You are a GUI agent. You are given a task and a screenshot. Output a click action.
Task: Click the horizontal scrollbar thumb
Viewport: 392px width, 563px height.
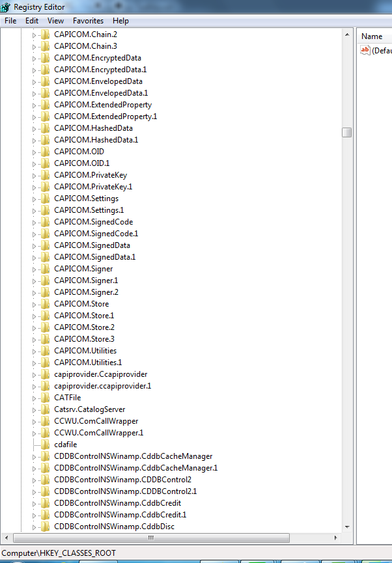point(151,538)
